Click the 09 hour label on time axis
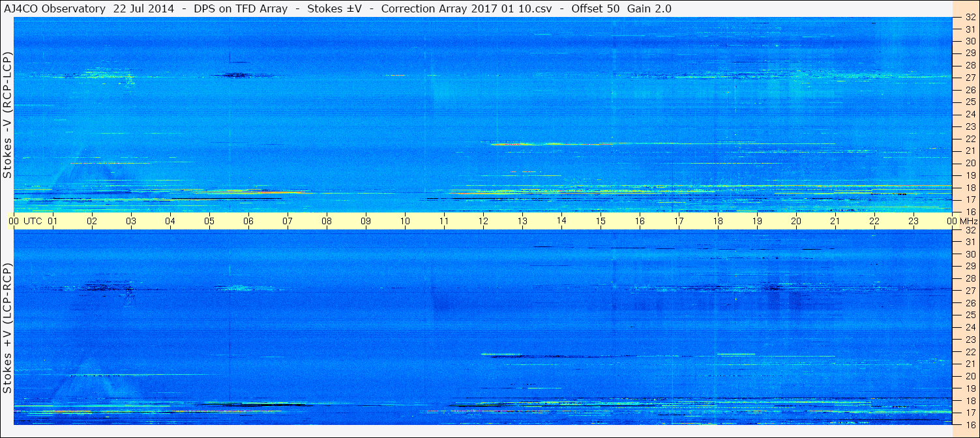The width and height of the screenshot is (980, 438). click(x=365, y=221)
